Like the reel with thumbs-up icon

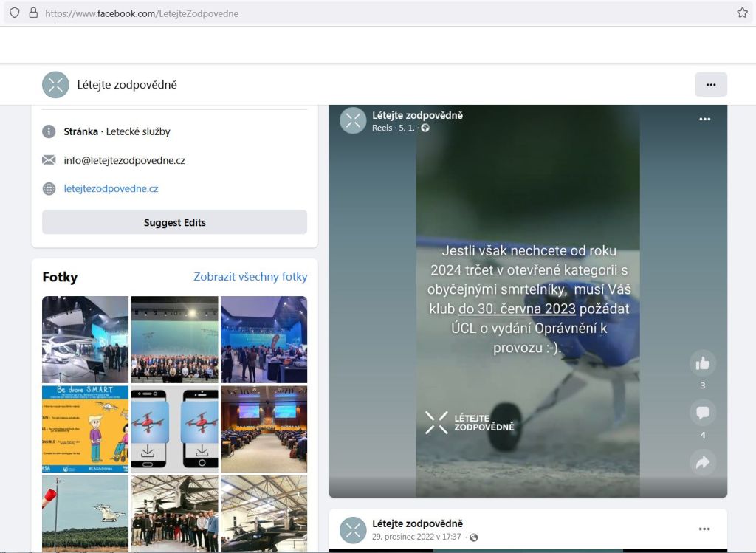[702, 363]
